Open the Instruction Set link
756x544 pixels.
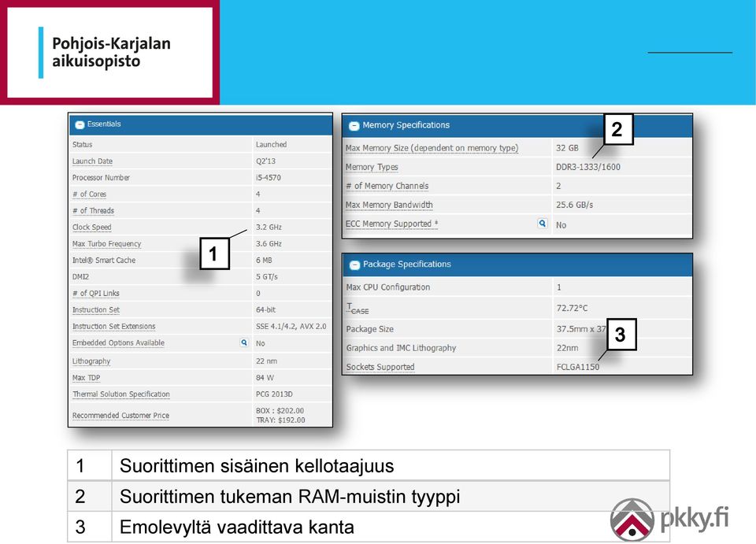coord(96,310)
